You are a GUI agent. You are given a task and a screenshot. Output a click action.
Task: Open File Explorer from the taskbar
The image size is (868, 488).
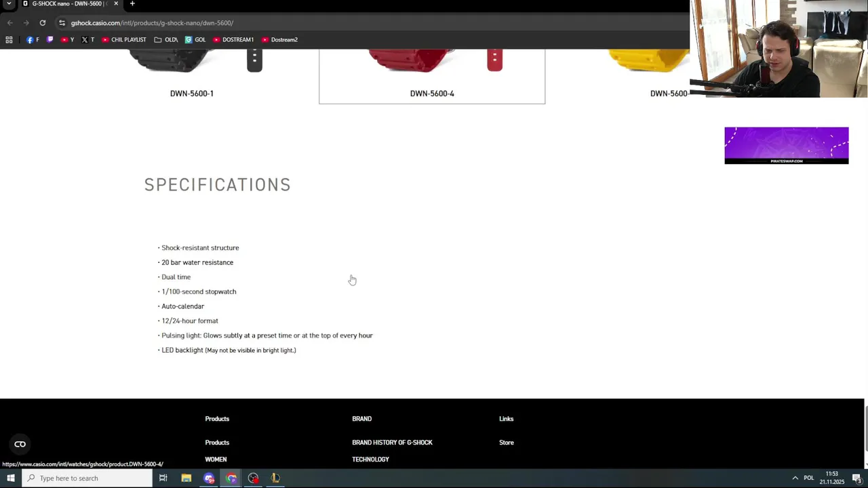point(186,478)
